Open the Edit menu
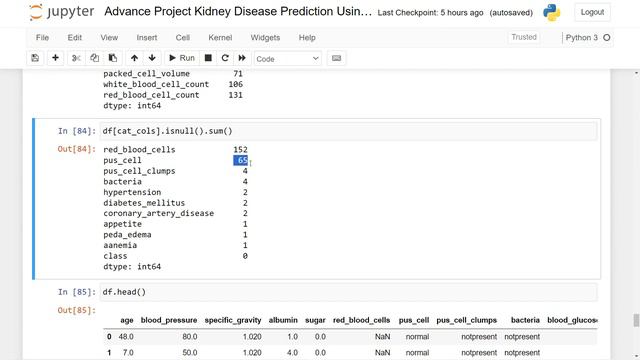The height and width of the screenshot is (360, 640). pyautogui.click(x=75, y=38)
